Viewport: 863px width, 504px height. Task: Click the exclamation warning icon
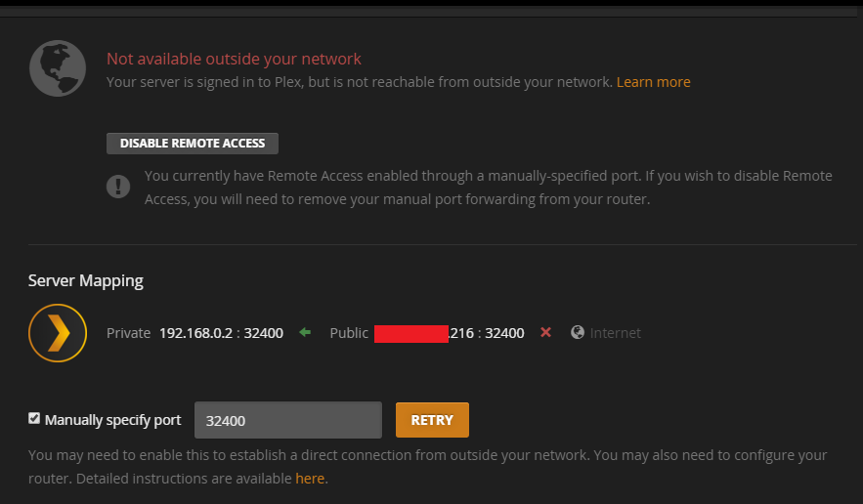click(x=118, y=187)
